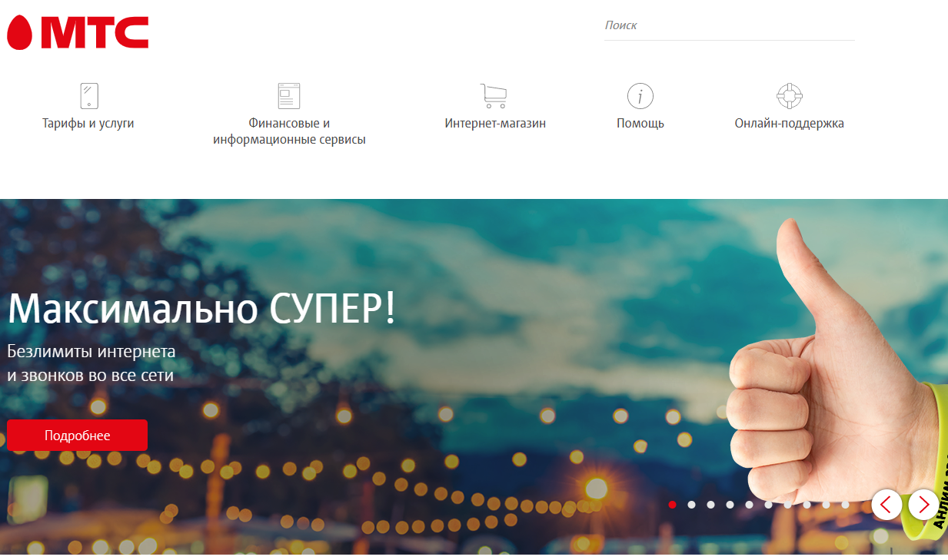Select the first red carousel dot

(672, 505)
